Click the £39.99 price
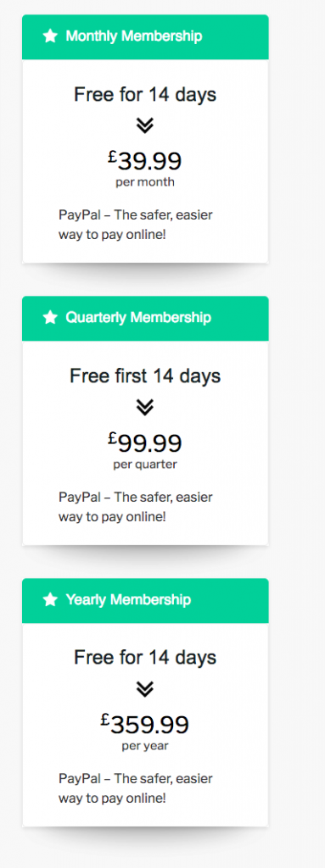Viewport: 325px width, 868px height. tap(145, 161)
